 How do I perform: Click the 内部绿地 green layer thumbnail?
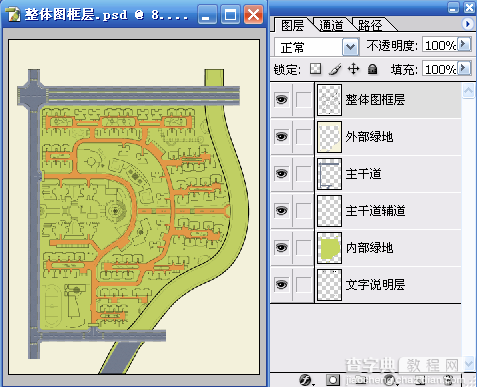click(x=329, y=248)
